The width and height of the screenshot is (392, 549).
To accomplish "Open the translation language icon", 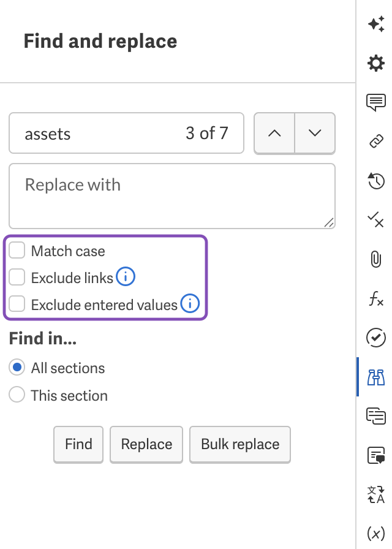I will coord(376,494).
